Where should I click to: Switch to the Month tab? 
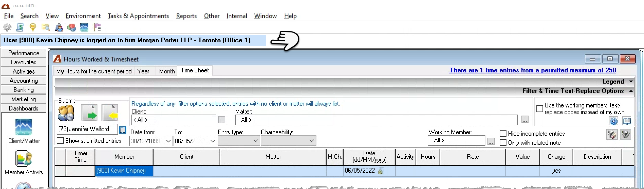point(167,71)
